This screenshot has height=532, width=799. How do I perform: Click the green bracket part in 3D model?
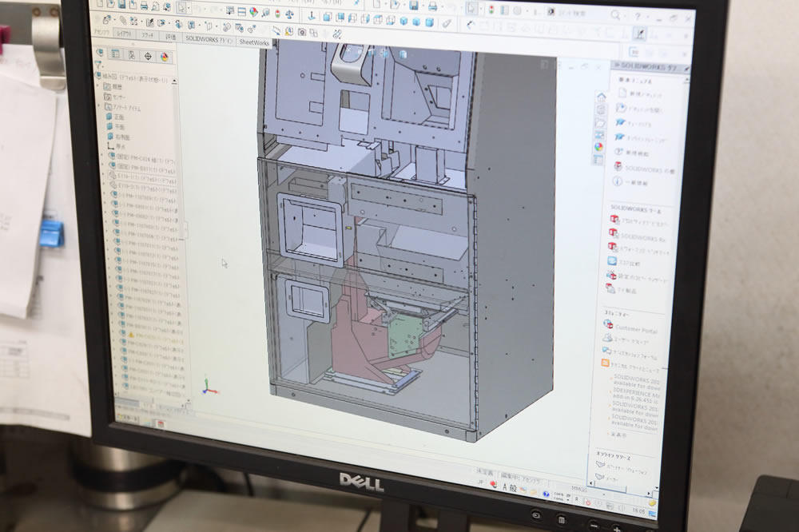[405, 334]
